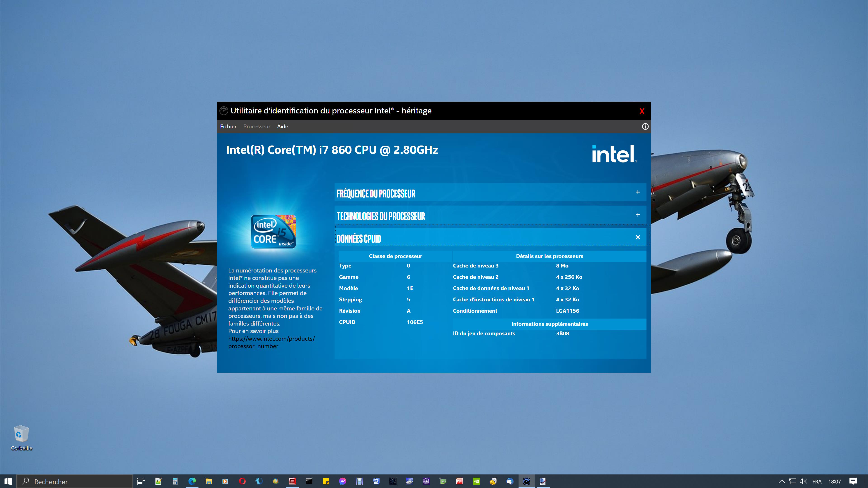The image size is (868, 488).
Task: Open the Opera browser taskbar icon
Action: 242,481
